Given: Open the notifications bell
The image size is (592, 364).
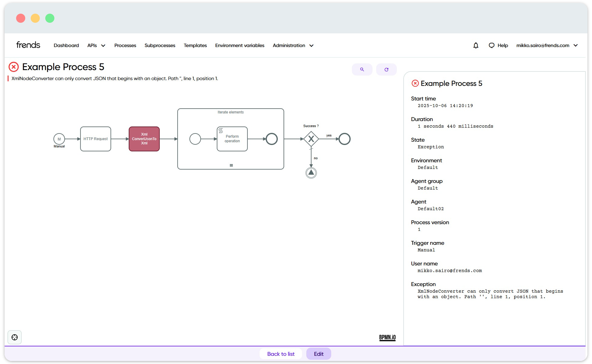Looking at the screenshot, I should [x=476, y=45].
